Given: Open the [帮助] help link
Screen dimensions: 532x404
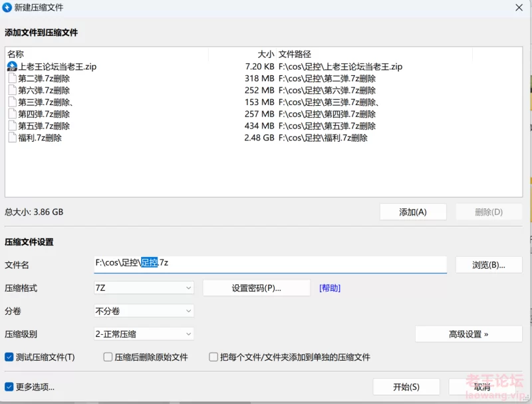Looking at the screenshot, I should 330,288.
